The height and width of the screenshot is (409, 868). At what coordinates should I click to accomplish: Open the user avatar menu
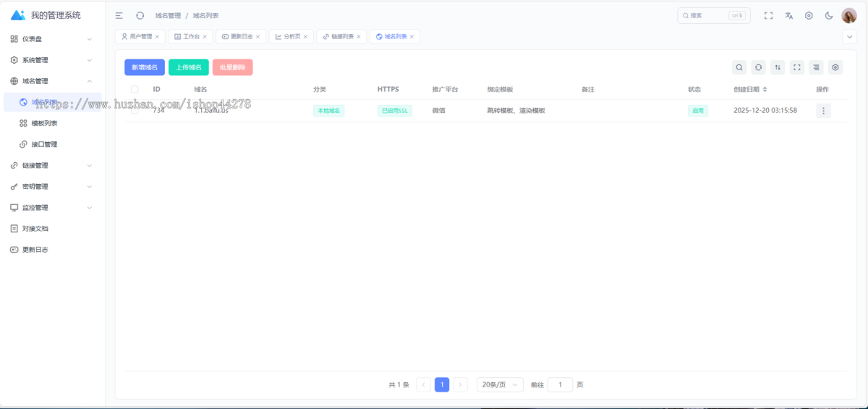pyautogui.click(x=849, y=15)
